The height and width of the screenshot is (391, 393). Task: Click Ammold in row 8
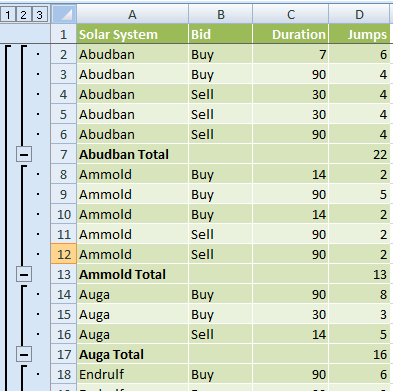pos(133,174)
